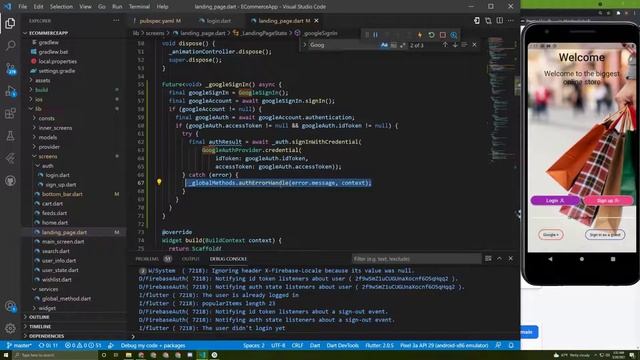640x360 pixels.
Task: Expand the build folder
Action: point(42,90)
